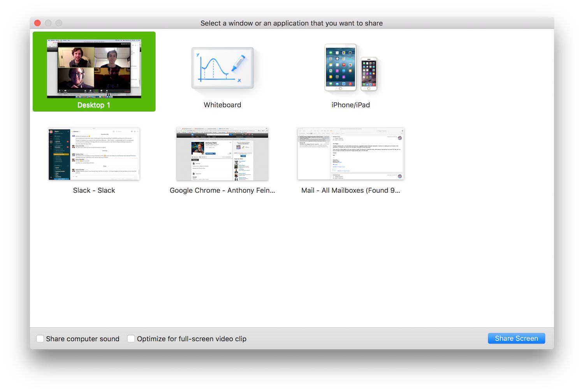Click the 'Whiteboard' caption text

(x=222, y=105)
